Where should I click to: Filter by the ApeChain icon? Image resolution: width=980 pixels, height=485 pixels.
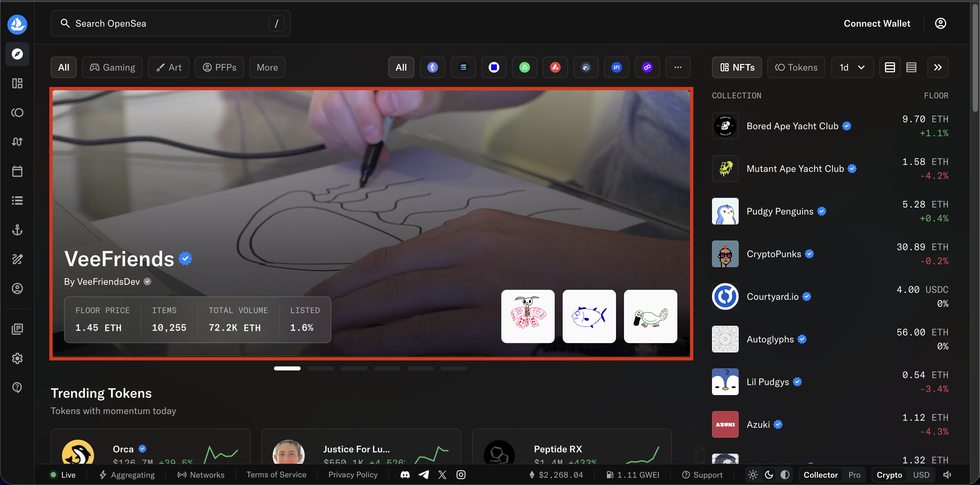click(x=617, y=67)
